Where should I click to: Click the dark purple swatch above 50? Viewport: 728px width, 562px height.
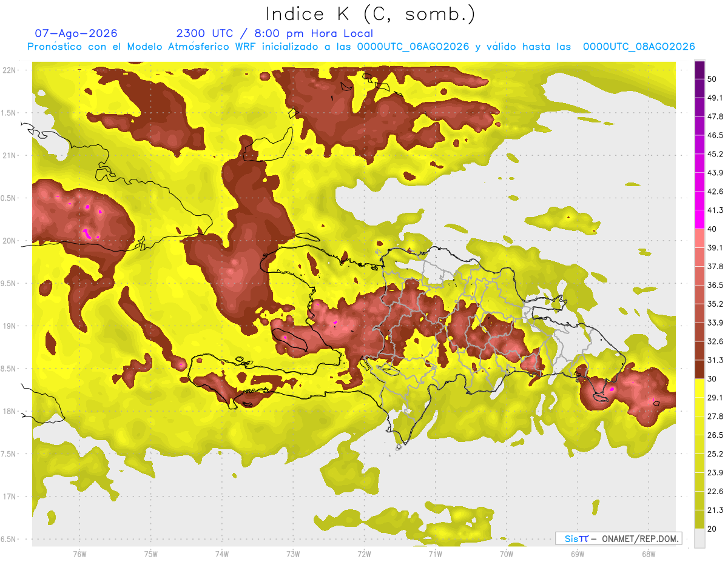click(x=699, y=70)
